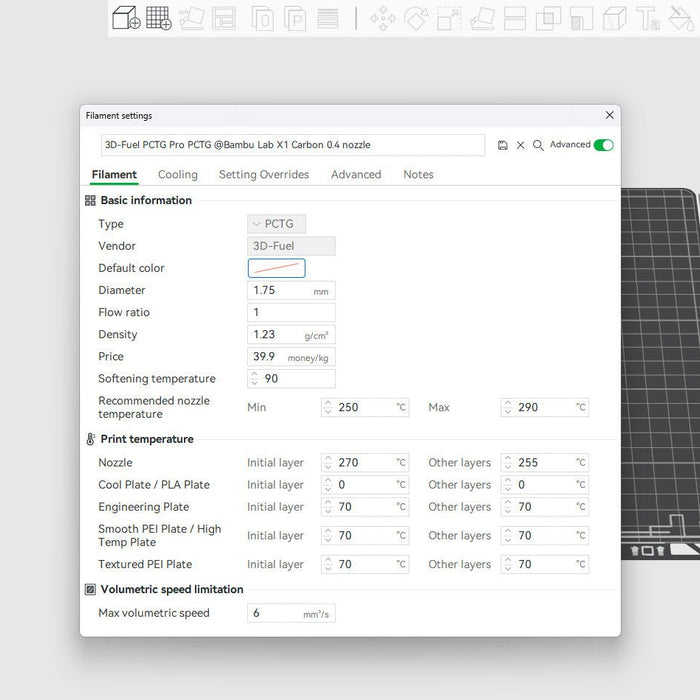Click the Engineering Plate Other layers 70 field
Screen dimensions: 700x700
click(x=545, y=507)
